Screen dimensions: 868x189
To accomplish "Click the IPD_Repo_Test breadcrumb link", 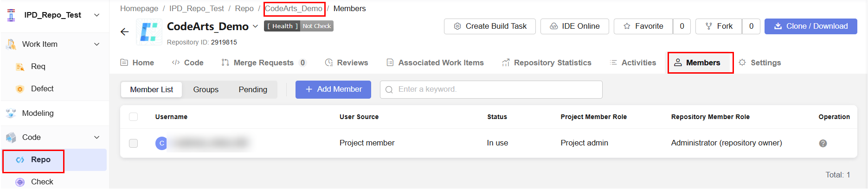I will click(196, 8).
